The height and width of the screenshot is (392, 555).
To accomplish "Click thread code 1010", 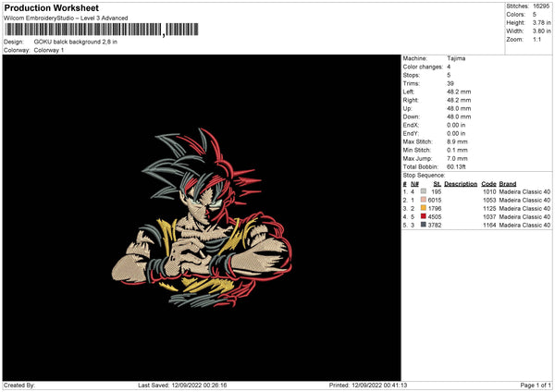I will point(489,192).
